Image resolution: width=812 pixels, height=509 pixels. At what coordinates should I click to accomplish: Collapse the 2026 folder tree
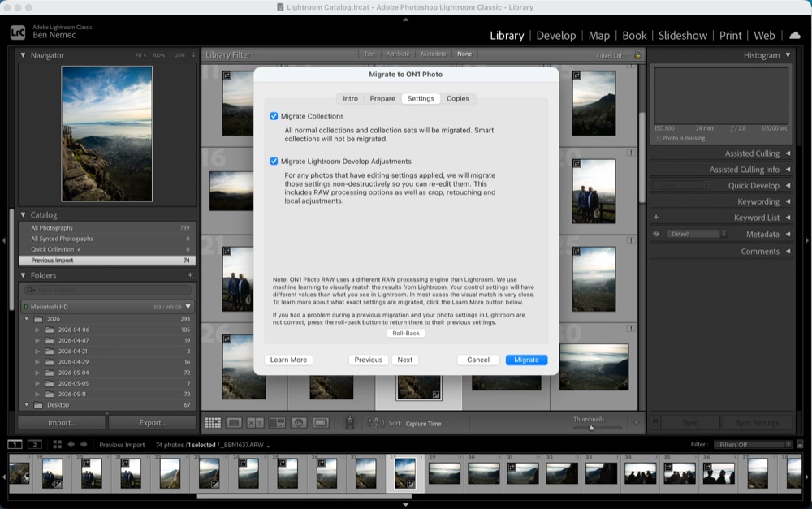[x=27, y=319]
